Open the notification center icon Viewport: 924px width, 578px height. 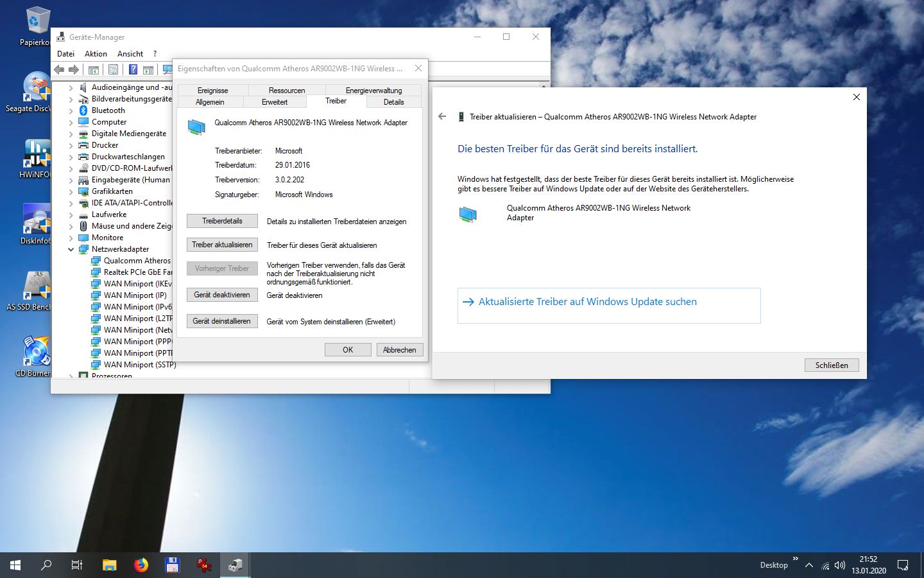coord(903,565)
